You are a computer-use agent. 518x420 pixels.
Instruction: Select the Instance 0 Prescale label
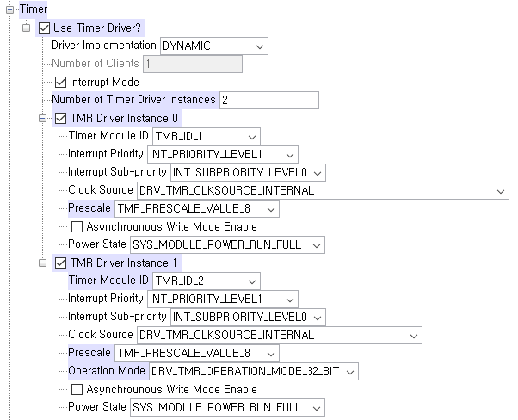pyautogui.click(x=89, y=208)
